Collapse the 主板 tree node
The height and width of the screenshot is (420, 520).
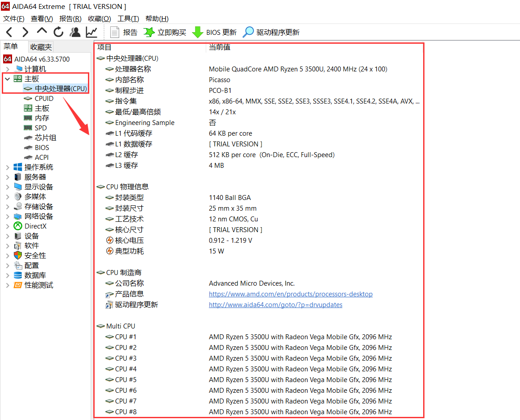(7, 79)
